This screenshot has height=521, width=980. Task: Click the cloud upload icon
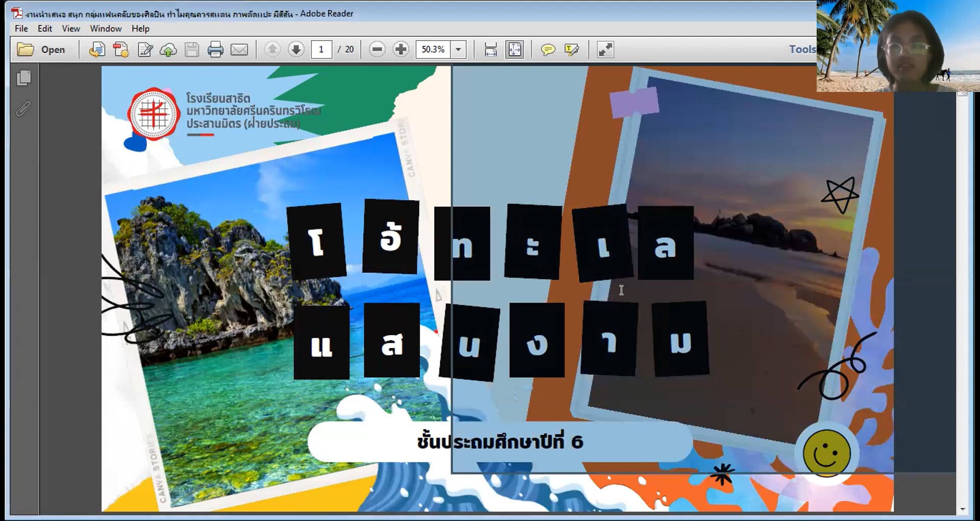click(x=168, y=50)
